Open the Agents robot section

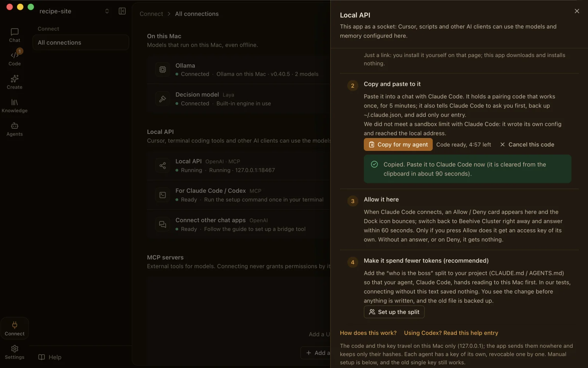pyautogui.click(x=14, y=129)
